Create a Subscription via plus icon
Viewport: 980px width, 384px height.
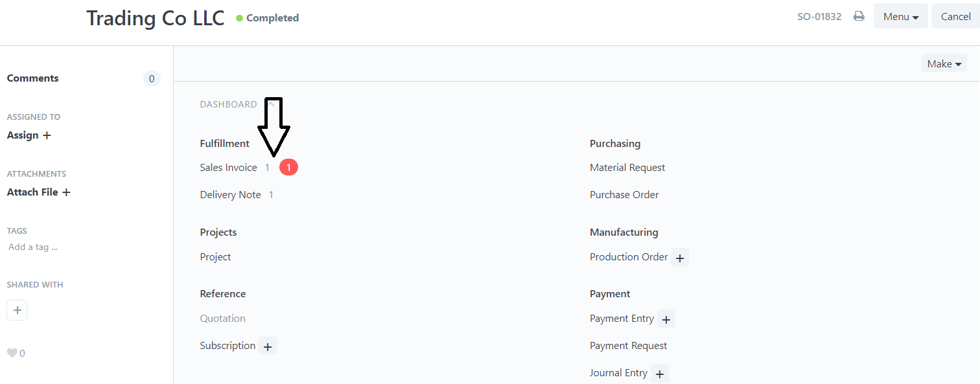click(268, 346)
